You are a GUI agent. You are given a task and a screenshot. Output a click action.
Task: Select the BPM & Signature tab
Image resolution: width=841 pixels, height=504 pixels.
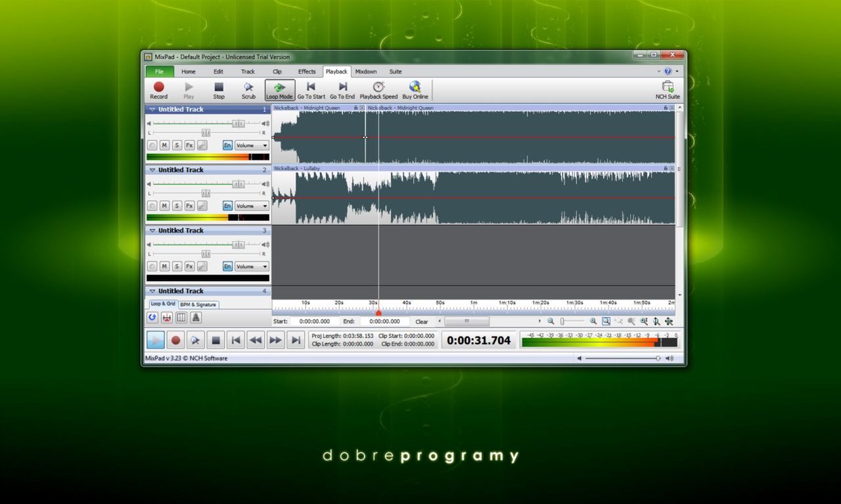198,305
